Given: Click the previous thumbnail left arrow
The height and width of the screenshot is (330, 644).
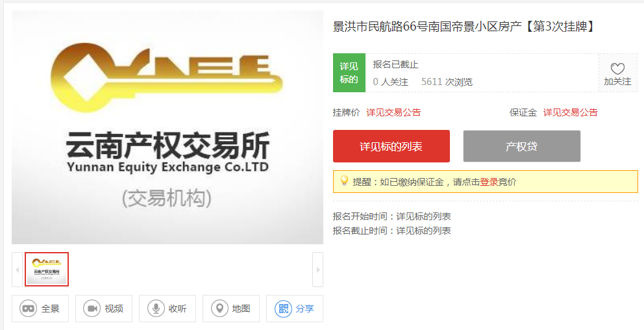Looking at the screenshot, I should click(18, 270).
